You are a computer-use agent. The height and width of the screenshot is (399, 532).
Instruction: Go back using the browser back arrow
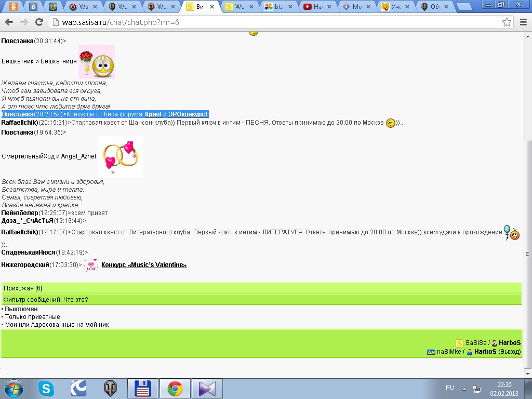[9, 22]
